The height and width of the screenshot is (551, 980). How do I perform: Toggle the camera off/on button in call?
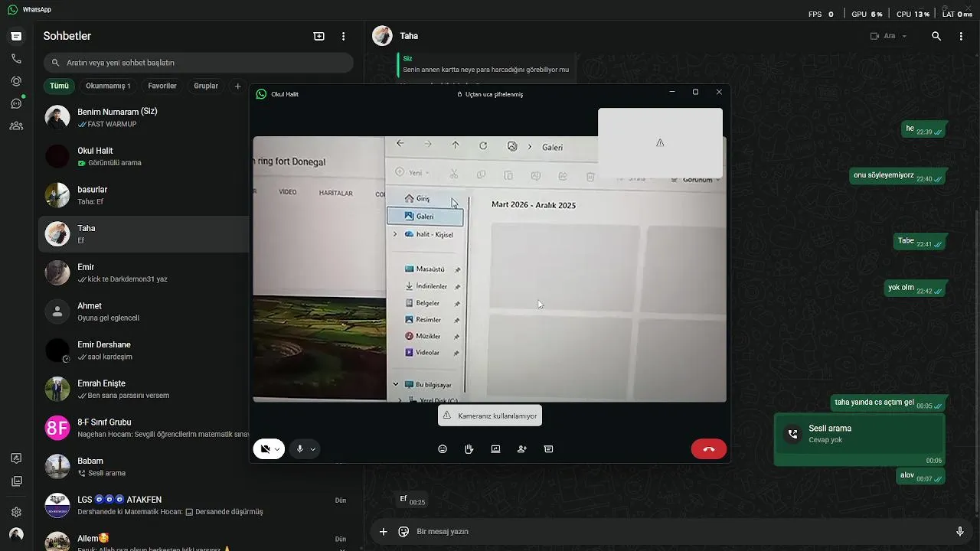pyautogui.click(x=265, y=449)
